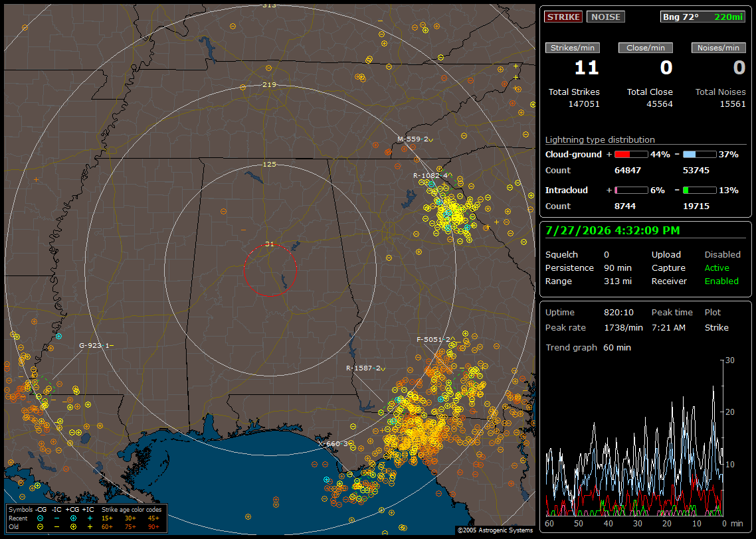The width and height of the screenshot is (756, 539).
Task: Click the Cloud-ground positive count 64847
Action: coord(628,171)
